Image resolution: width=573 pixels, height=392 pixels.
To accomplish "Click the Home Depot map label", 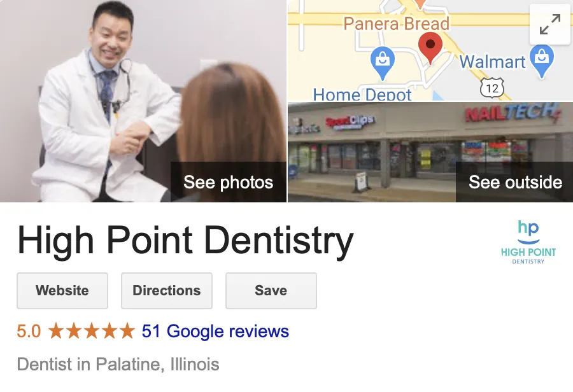I will 362,95.
